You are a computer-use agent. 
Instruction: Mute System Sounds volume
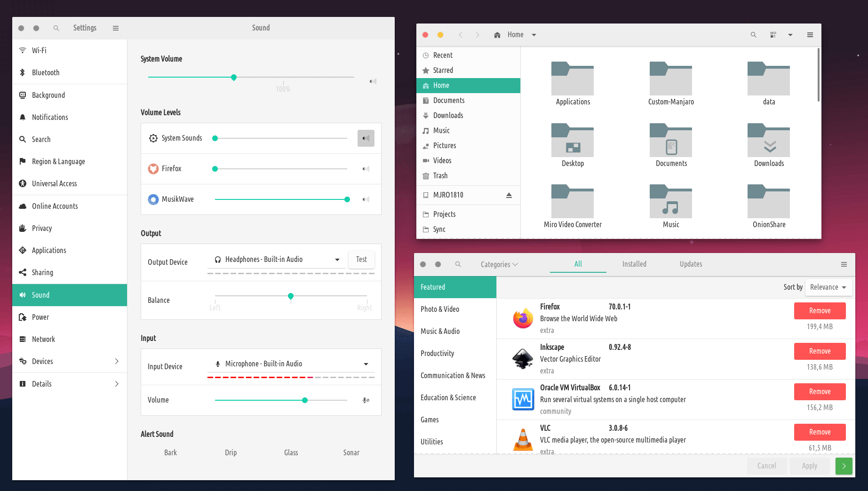pyautogui.click(x=366, y=138)
